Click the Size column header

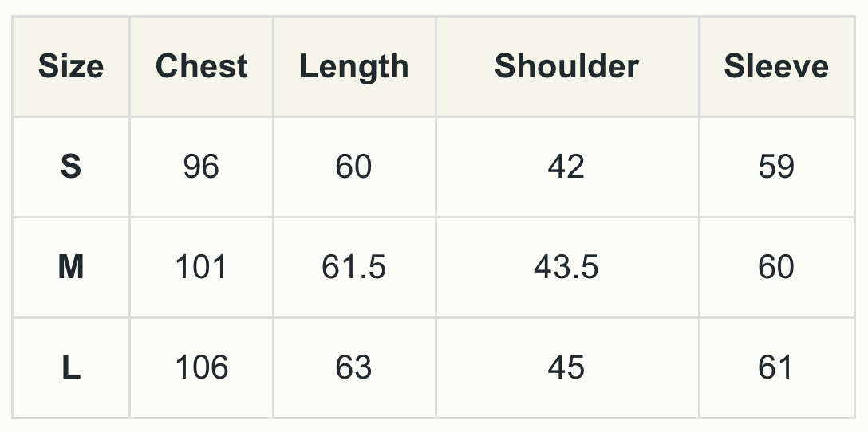pos(71,66)
